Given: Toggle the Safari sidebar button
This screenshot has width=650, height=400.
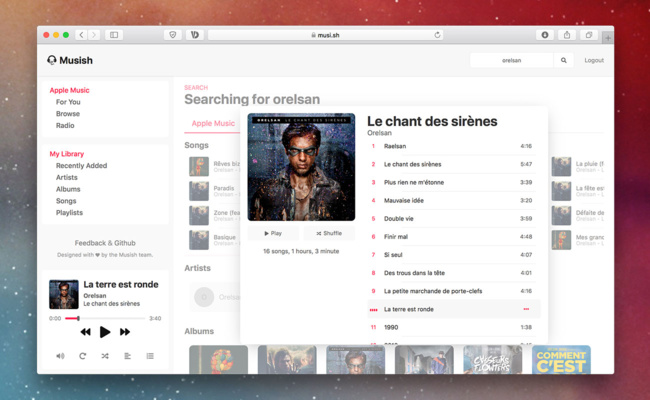Looking at the screenshot, I should (x=114, y=35).
